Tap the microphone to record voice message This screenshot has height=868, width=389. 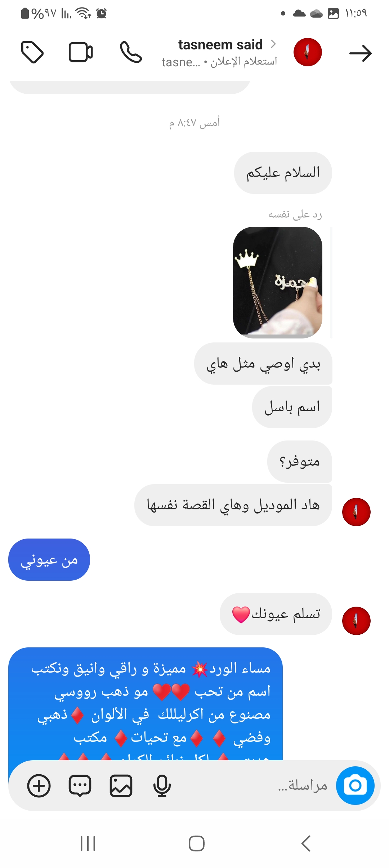162,786
